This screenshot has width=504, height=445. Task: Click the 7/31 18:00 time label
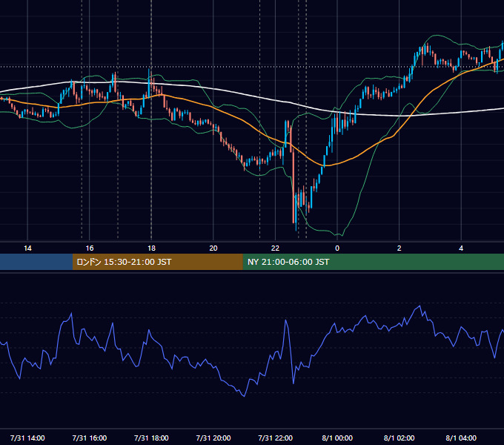tap(151, 438)
